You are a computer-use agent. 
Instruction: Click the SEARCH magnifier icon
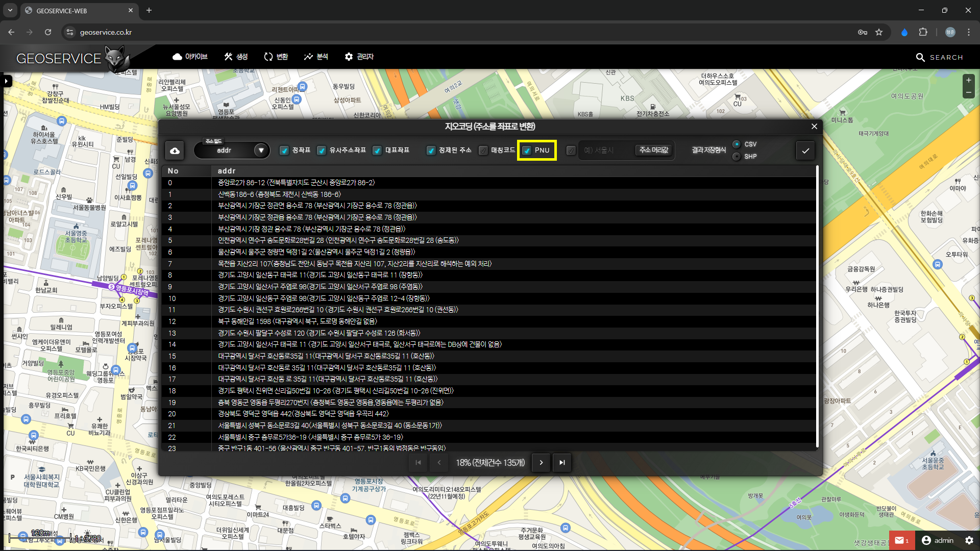(x=920, y=58)
